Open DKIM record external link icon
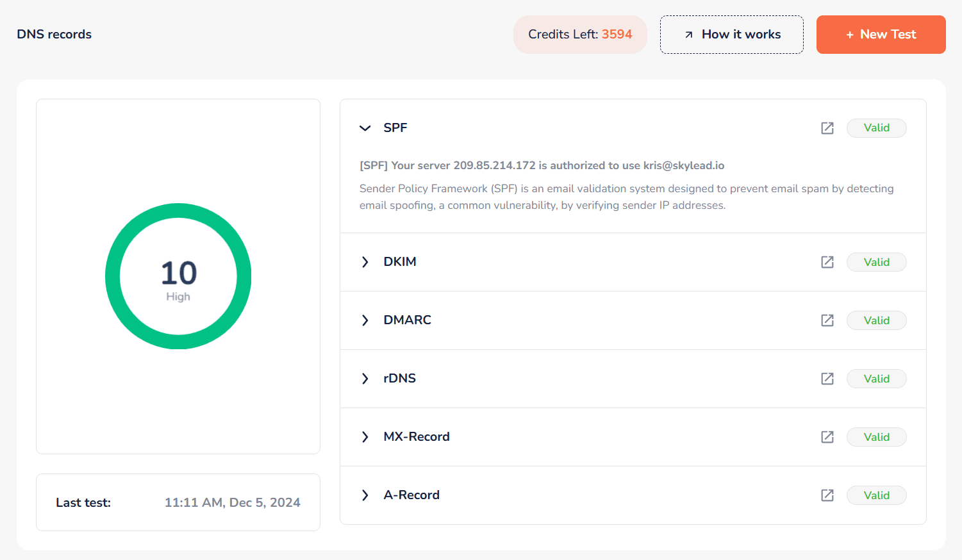 [827, 262]
